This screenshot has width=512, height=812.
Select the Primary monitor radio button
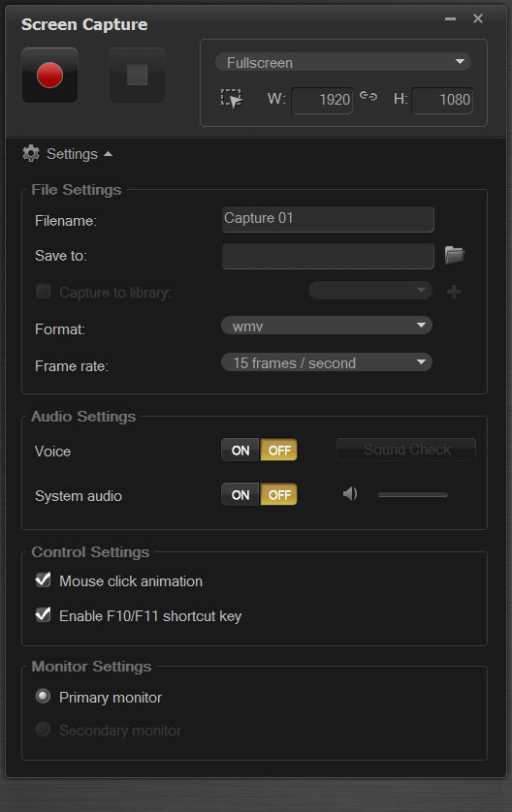(43, 696)
